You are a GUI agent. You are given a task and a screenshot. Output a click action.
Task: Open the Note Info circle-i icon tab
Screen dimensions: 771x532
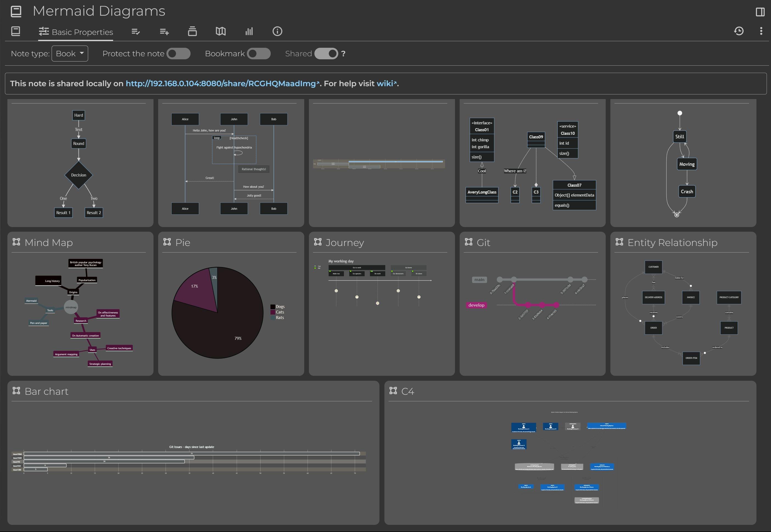277,31
